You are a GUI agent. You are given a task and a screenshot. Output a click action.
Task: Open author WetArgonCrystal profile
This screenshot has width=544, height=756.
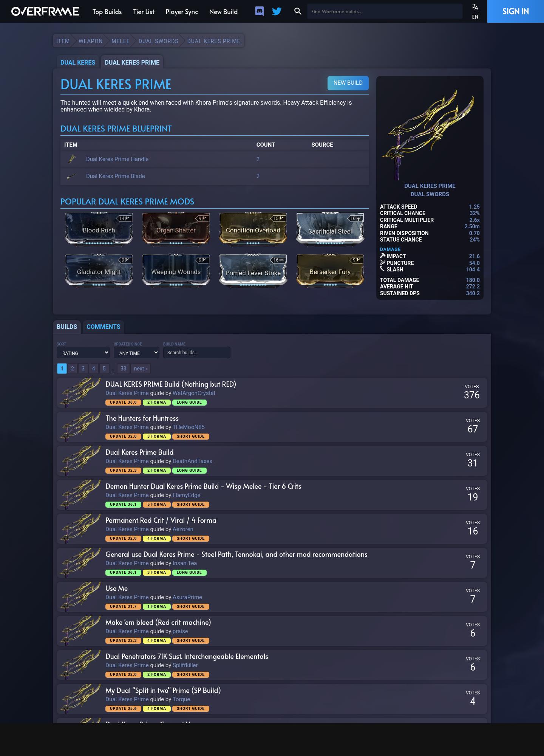(194, 393)
